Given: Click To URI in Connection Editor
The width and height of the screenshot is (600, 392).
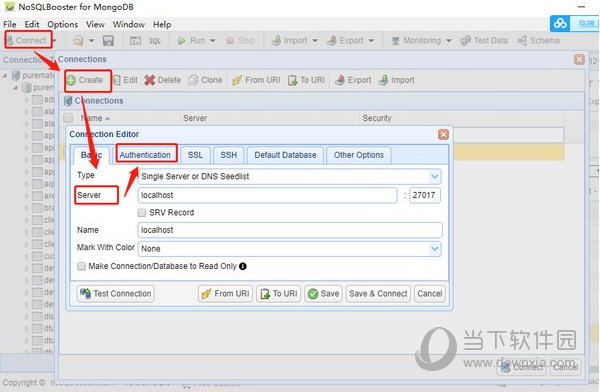Looking at the screenshot, I should click(x=279, y=294).
